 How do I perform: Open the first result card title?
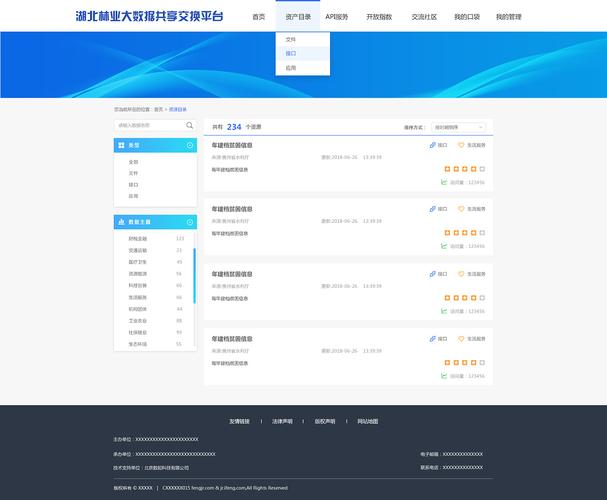click(x=232, y=145)
